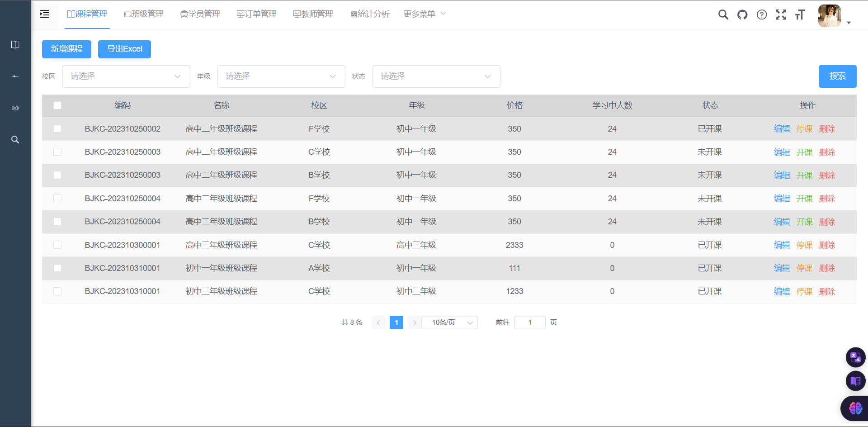Open the 10条/页 page size selector
868x427 pixels.
tap(449, 323)
